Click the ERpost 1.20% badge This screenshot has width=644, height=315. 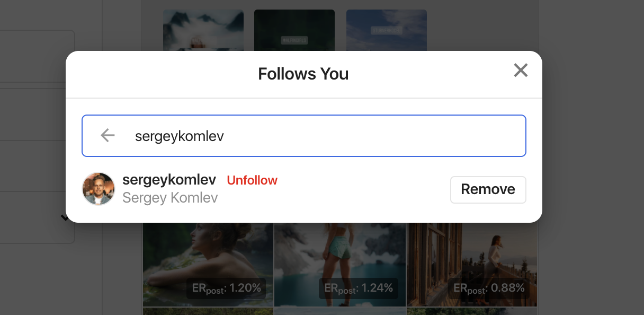coord(226,288)
